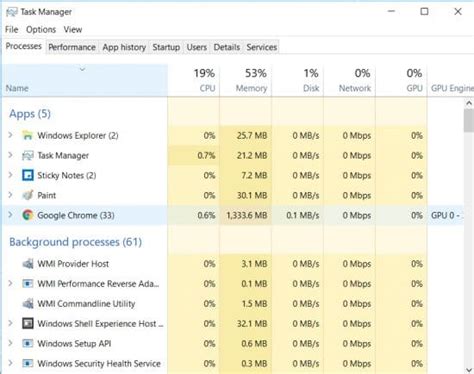Screen dimensions: 474x374
Task: Click Windows Explorer's 25.7 MB memory value
Action: [252, 136]
